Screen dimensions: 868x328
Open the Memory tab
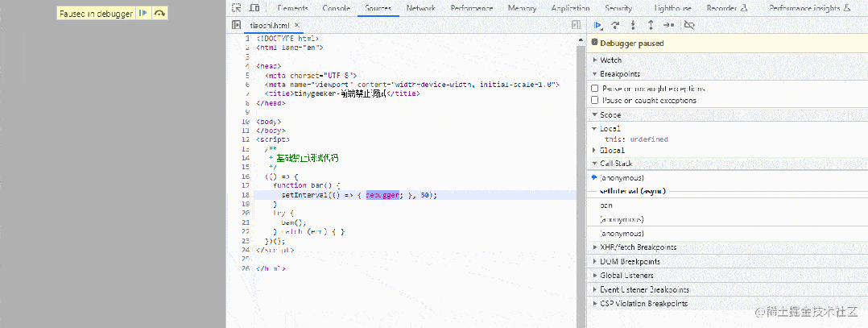click(522, 8)
